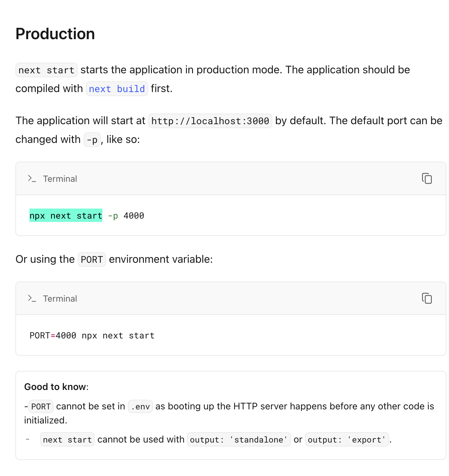Click the second Terminal label
Screen dimensions: 449x476
click(x=60, y=299)
